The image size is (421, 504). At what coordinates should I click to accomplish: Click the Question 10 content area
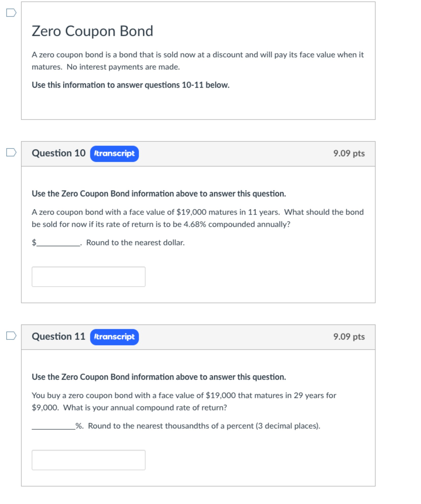point(198,234)
